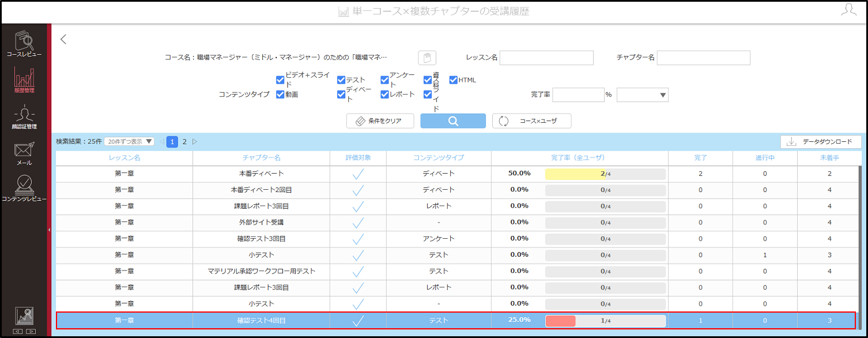Click the 50.0% completion rate value
Image resolution: width=868 pixels, height=338 pixels.
point(519,173)
